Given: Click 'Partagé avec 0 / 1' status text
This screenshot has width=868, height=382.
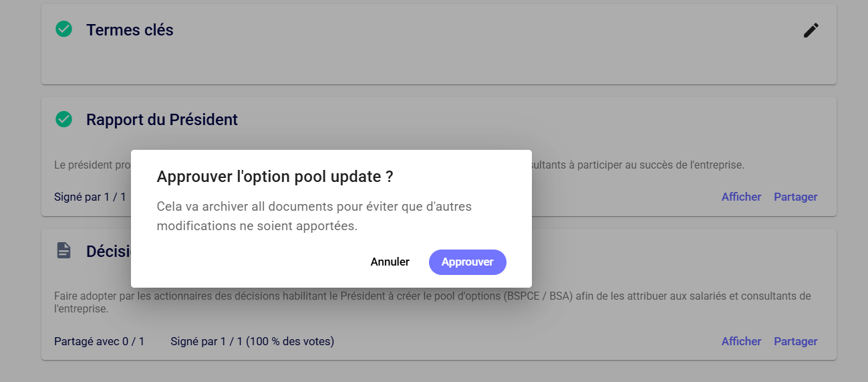Looking at the screenshot, I should tap(99, 341).
